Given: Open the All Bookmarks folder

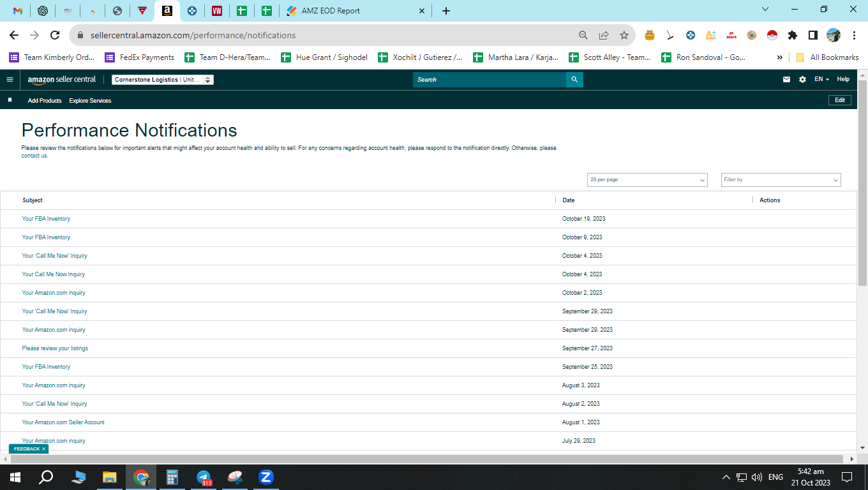Looking at the screenshot, I should point(827,57).
